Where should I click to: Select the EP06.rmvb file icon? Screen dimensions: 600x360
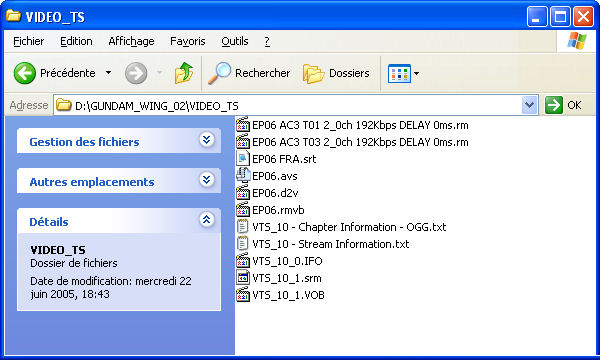(243, 209)
